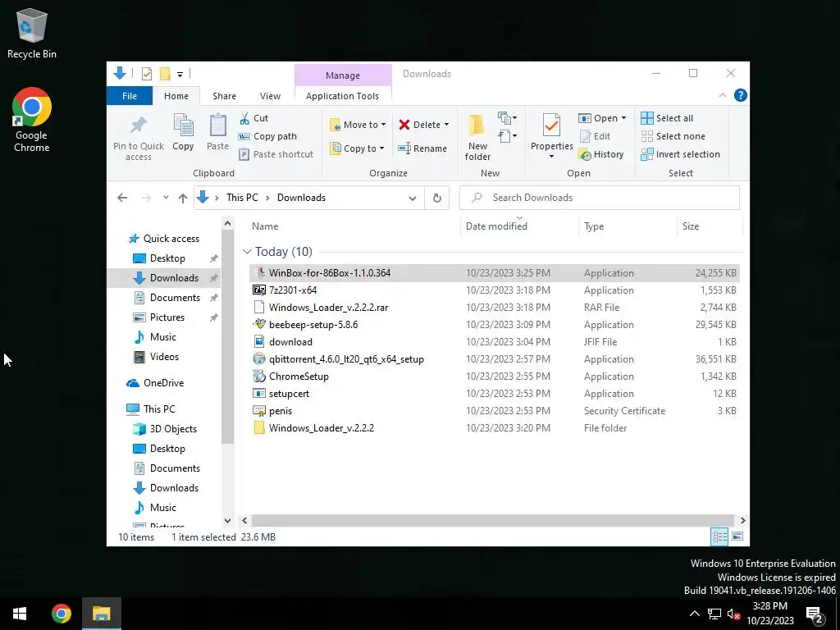Click the Rename ribbon button

pyautogui.click(x=422, y=148)
